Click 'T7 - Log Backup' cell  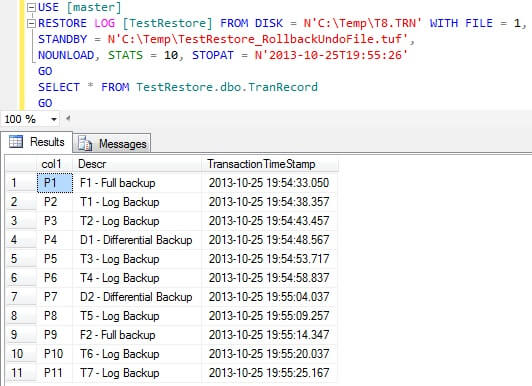click(137, 373)
